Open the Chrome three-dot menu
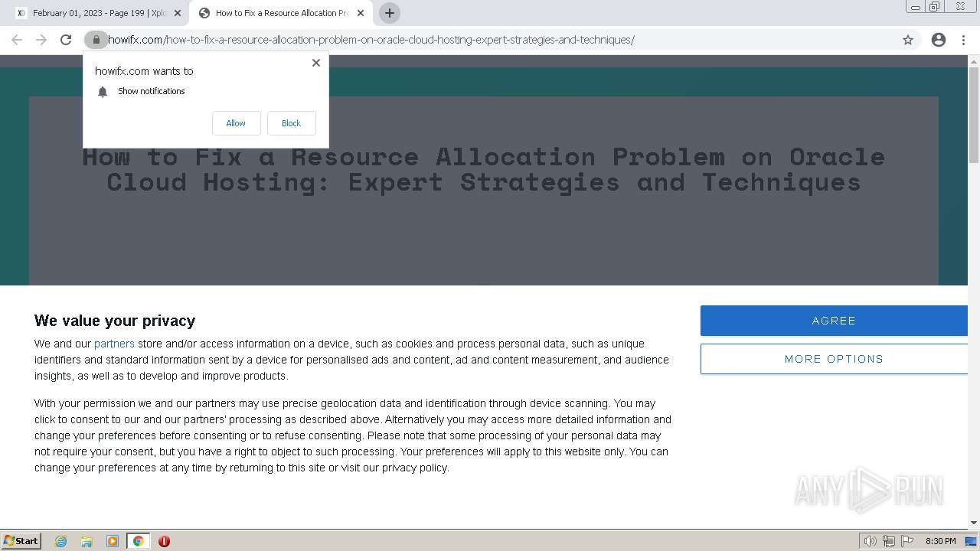Image resolution: width=980 pixels, height=551 pixels. coord(963,40)
